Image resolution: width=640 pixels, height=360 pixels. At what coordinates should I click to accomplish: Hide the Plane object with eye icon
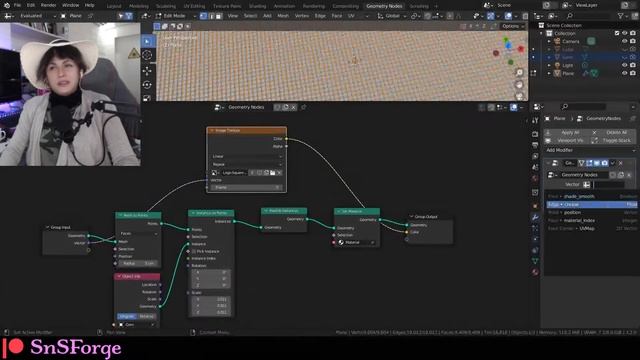pyautogui.click(x=624, y=73)
